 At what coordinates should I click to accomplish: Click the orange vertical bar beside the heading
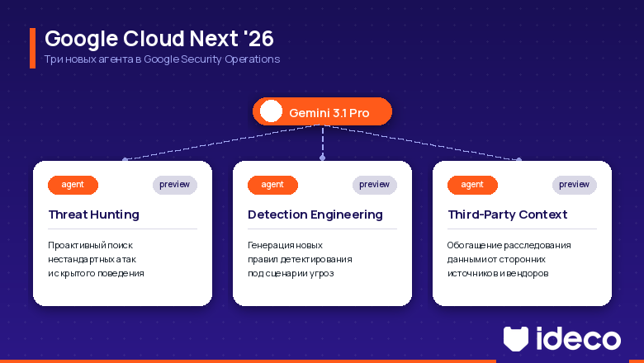tap(32, 48)
